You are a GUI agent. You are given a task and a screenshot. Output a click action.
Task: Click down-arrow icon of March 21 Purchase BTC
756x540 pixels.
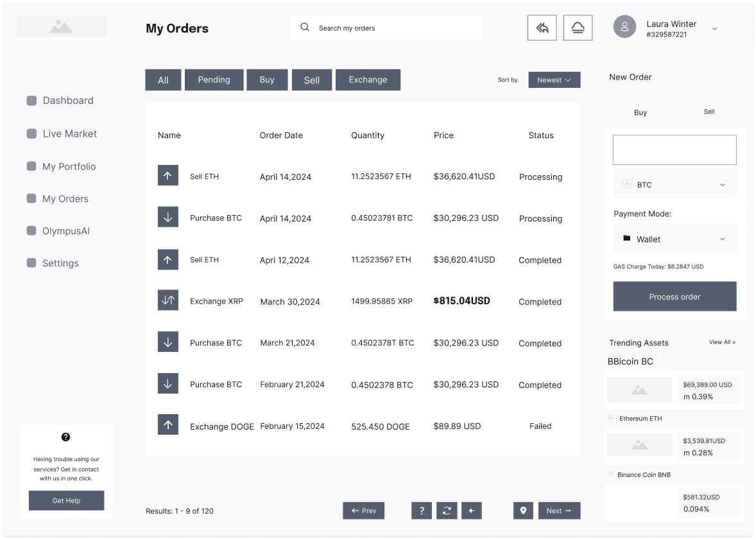click(x=168, y=342)
